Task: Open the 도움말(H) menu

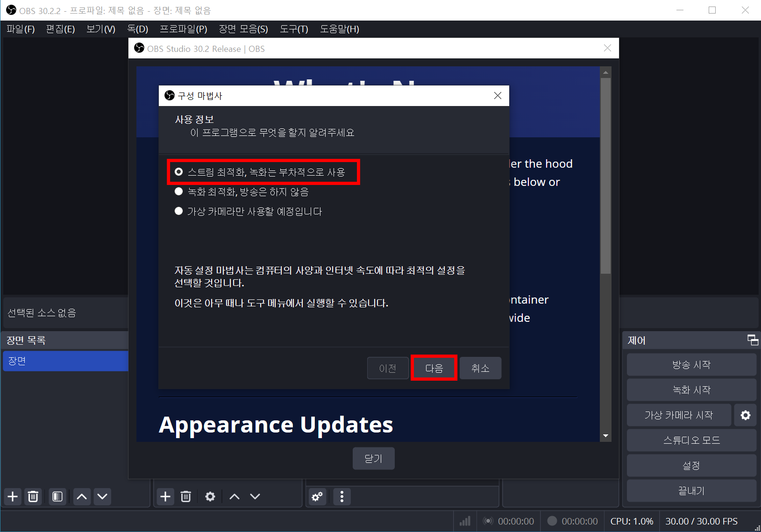Action: point(340,29)
